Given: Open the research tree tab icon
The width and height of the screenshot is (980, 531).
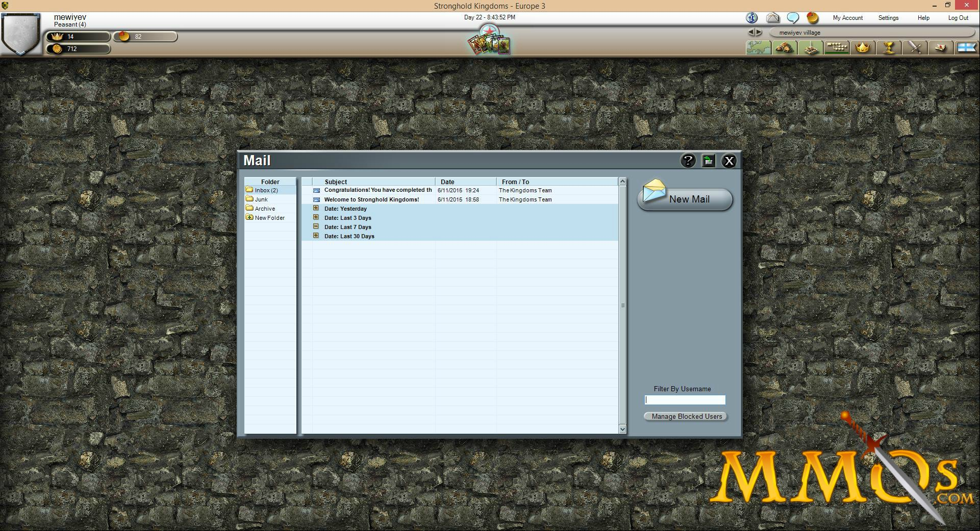Looking at the screenshot, I should pos(837,47).
